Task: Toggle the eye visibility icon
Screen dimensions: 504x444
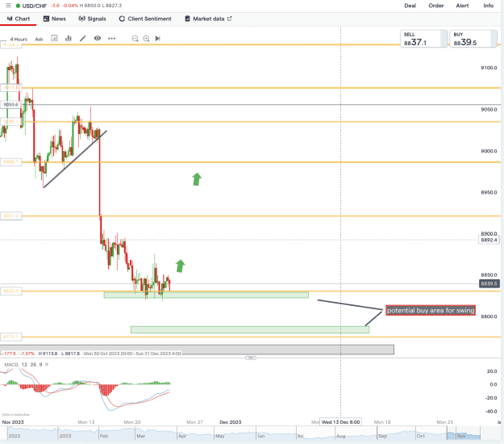Action: coord(98,38)
